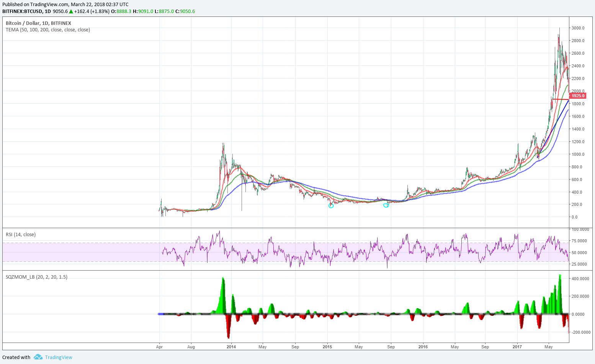Click the '400.0000' momentum axis label
The width and height of the screenshot is (595, 364).
click(580, 279)
